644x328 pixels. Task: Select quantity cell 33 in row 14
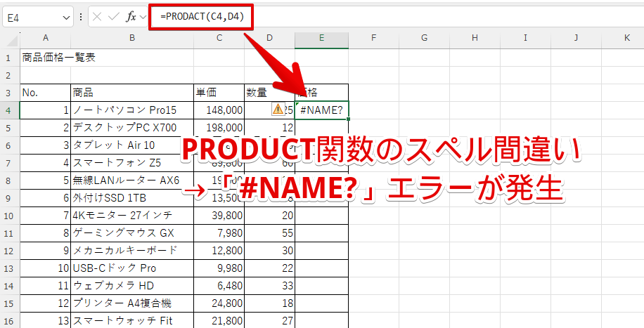pyautogui.click(x=269, y=286)
